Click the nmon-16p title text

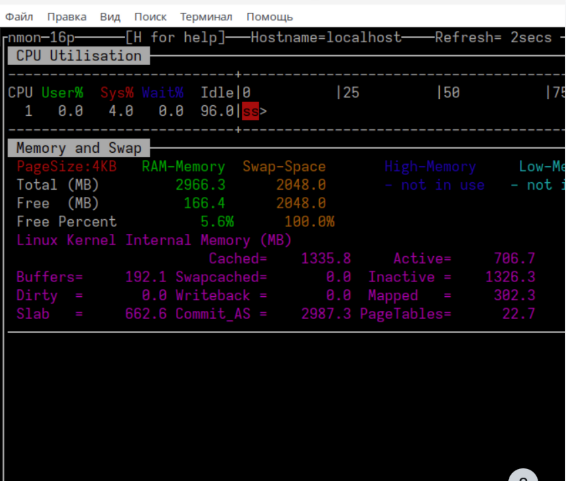point(41,38)
